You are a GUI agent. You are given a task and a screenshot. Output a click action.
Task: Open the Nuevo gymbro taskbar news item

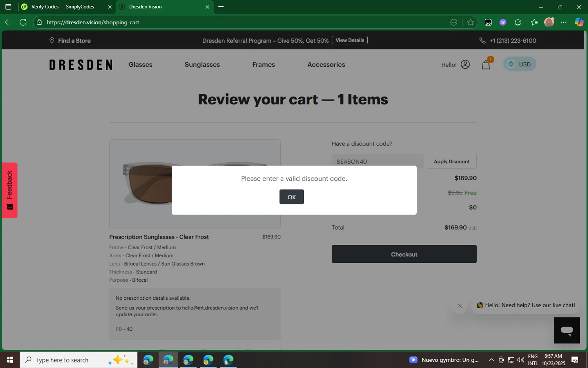pos(444,360)
